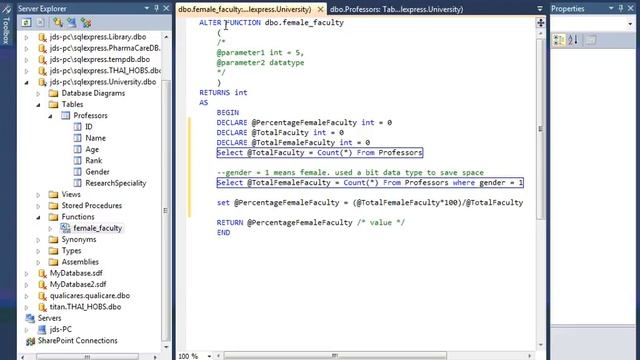
Task: Select the Synonyms folder
Action: click(x=79, y=240)
